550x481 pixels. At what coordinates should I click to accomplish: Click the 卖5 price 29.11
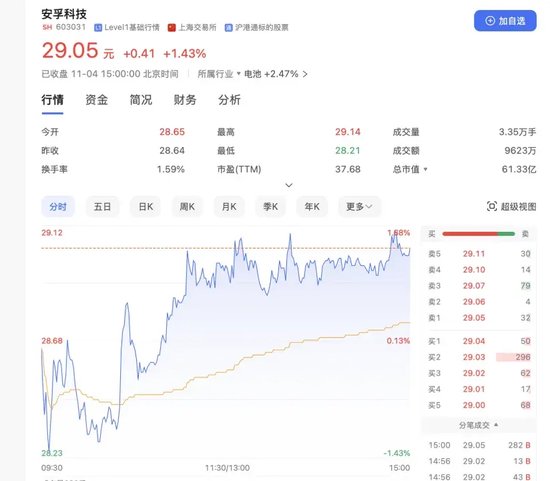pos(474,254)
